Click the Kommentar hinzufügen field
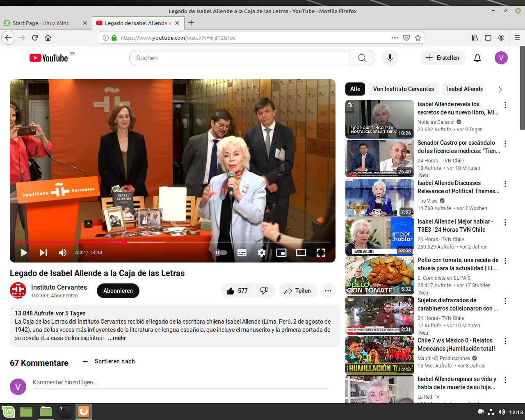Viewport: 525px width, 420px height. tap(181, 382)
